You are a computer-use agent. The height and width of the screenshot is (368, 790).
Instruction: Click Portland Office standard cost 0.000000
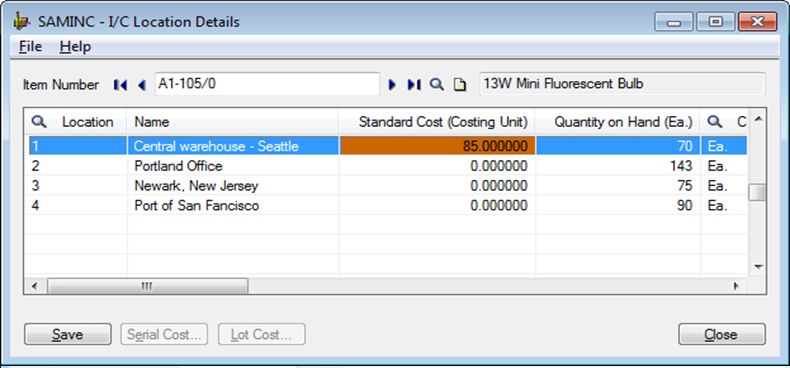click(x=437, y=166)
